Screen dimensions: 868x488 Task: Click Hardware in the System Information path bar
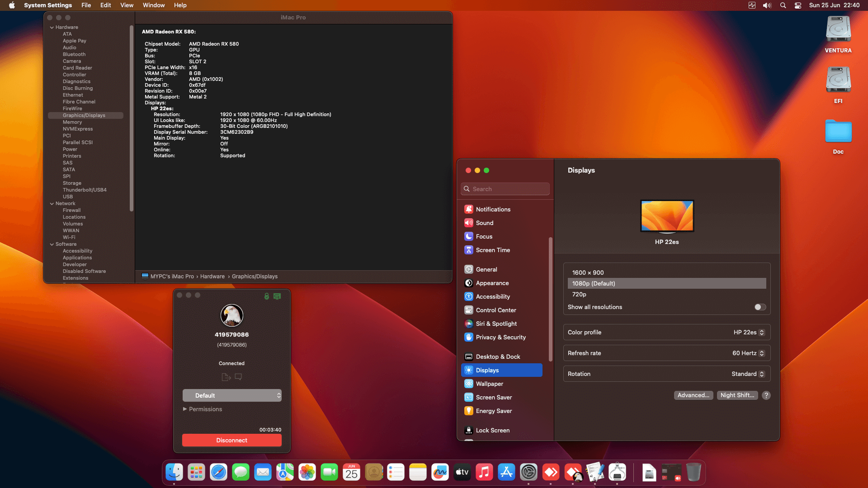(212, 277)
